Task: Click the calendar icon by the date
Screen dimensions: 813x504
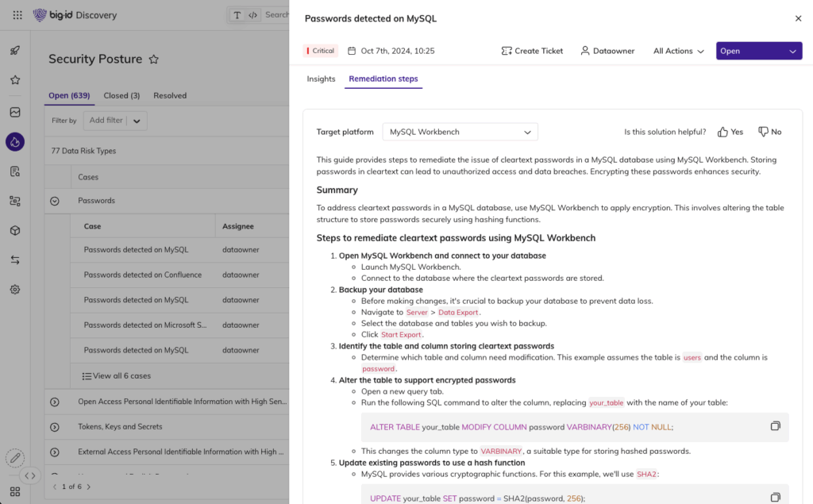Action: pyautogui.click(x=352, y=51)
